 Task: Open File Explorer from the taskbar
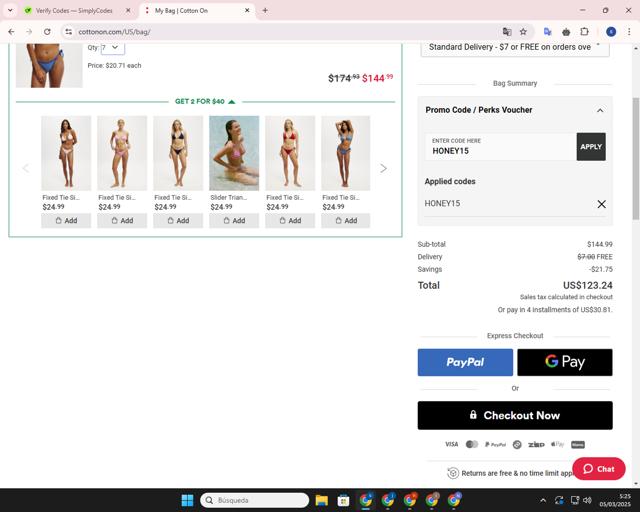pos(322,500)
